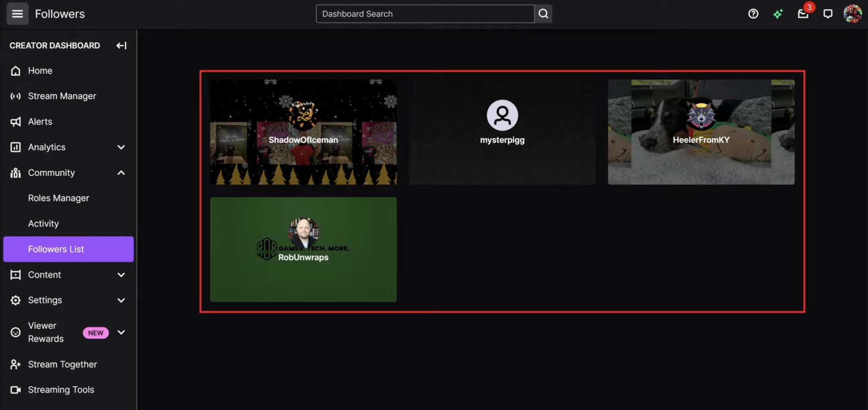Open the hamburger navigation menu
868x410 pixels.
pyautogui.click(x=17, y=14)
